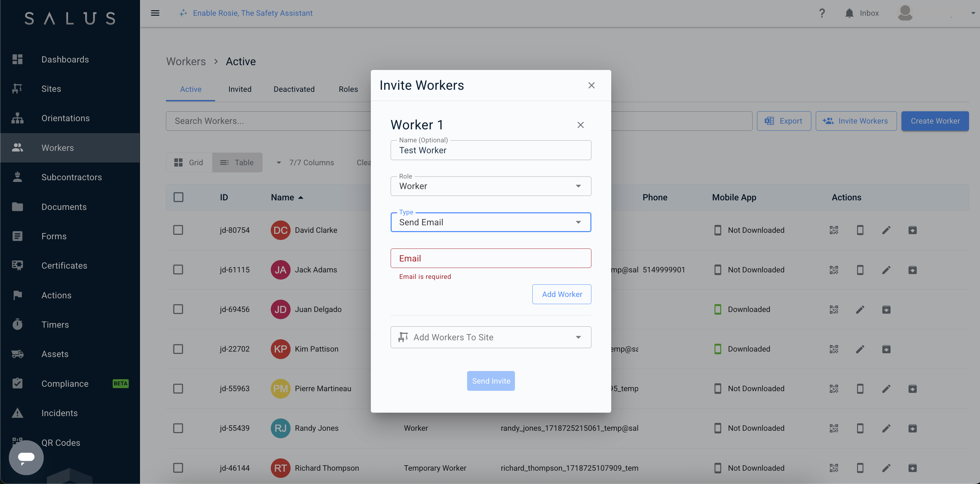Show QR code for Kim Pattison
The height and width of the screenshot is (484, 980).
834,349
